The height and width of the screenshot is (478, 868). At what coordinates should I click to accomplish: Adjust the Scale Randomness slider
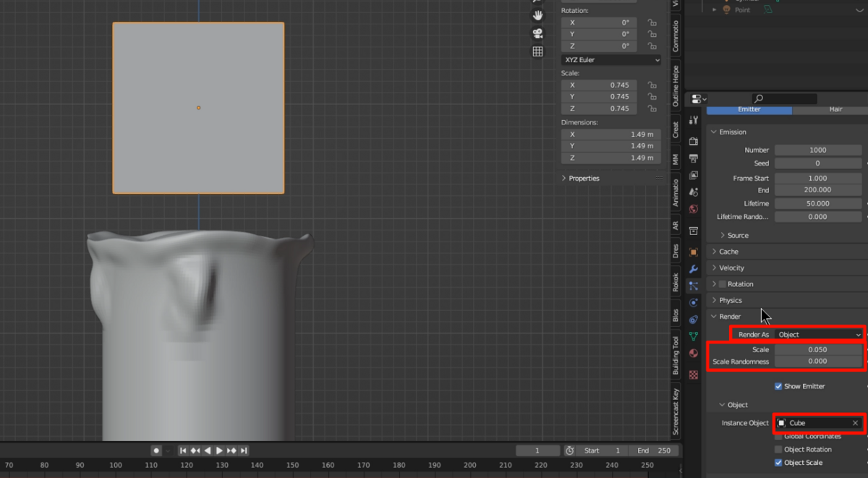point(819,361)
